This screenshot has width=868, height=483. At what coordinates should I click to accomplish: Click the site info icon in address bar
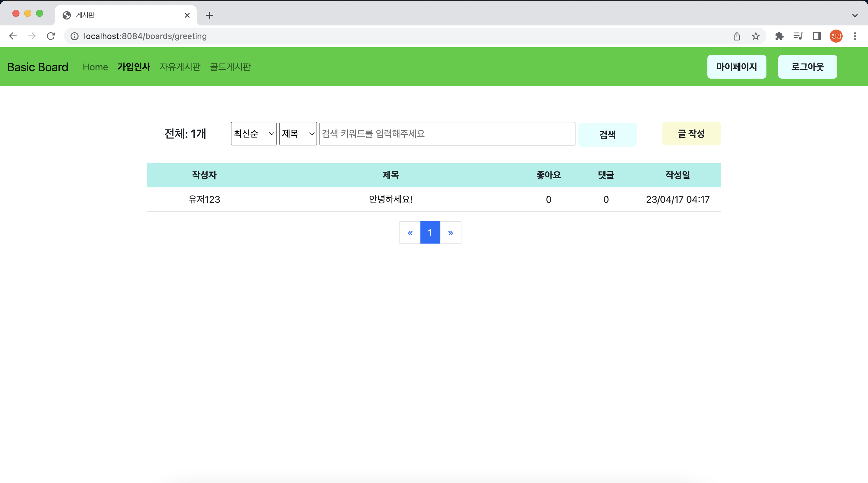click(x=74, y=36)
